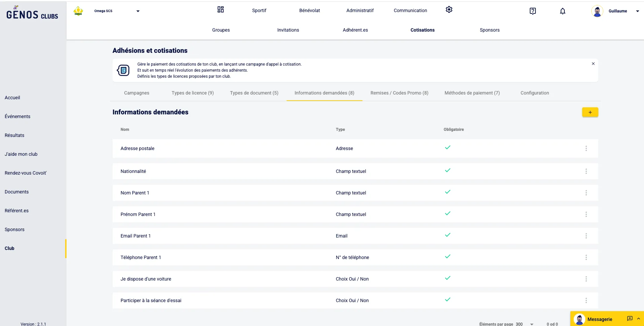Open the settings gear icon

pyautogui.click(x=449, y=10)
